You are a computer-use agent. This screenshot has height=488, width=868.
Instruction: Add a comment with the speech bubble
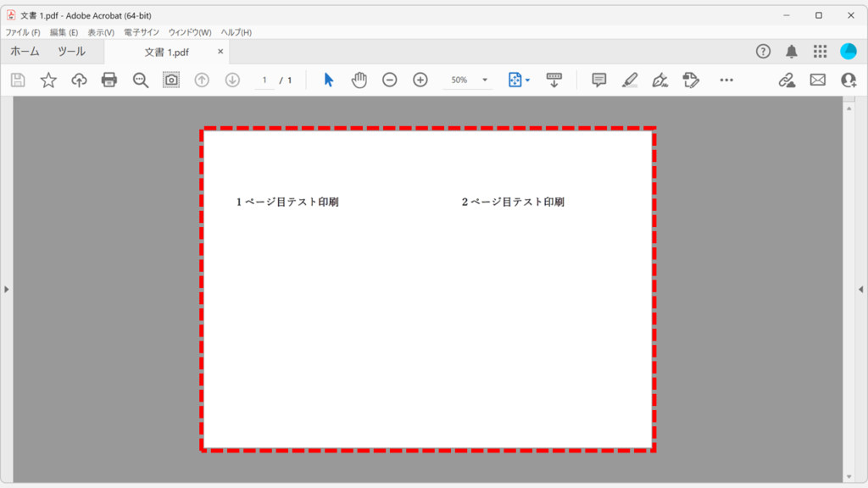tap(599, 80)
